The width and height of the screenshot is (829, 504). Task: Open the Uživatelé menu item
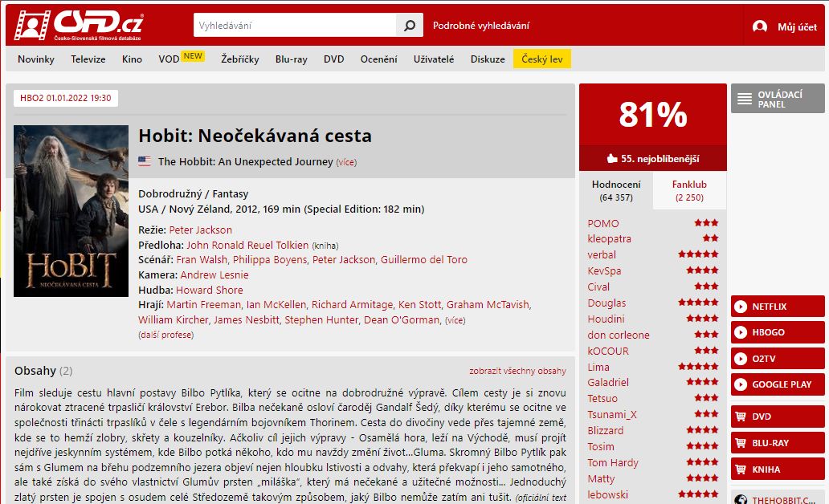coord(434,59)
